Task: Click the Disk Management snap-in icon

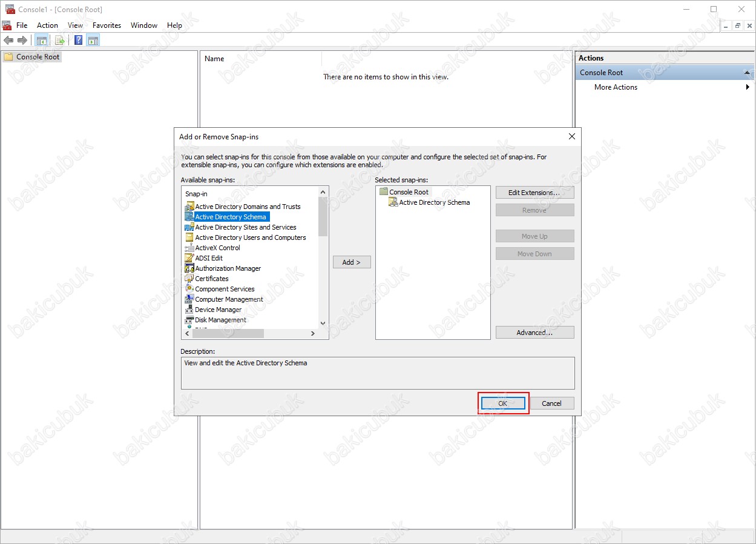Action: pyautogui.click(x=189, y=320)
